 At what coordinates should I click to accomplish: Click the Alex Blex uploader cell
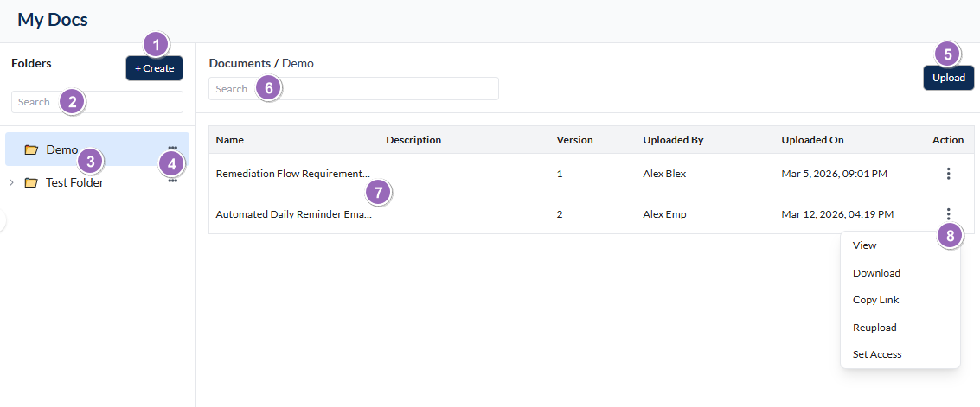click(x=664, y=174)
